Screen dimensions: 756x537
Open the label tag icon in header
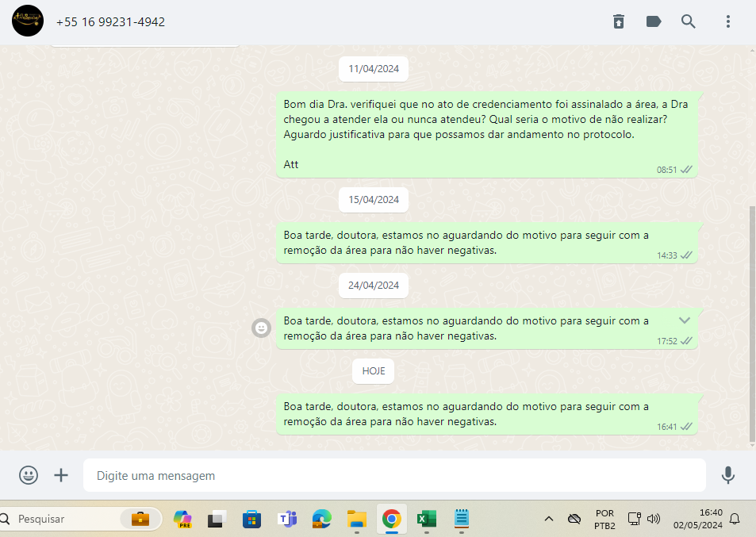point(654,21)
